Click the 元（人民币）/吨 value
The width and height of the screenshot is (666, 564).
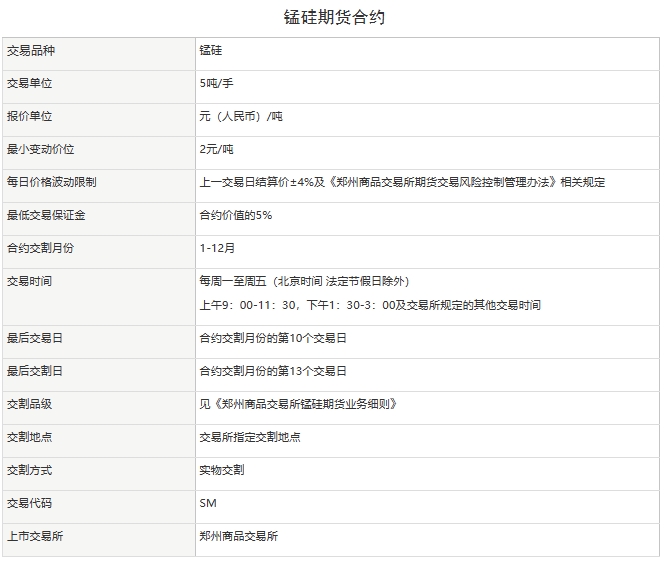(x=241, y=116)
